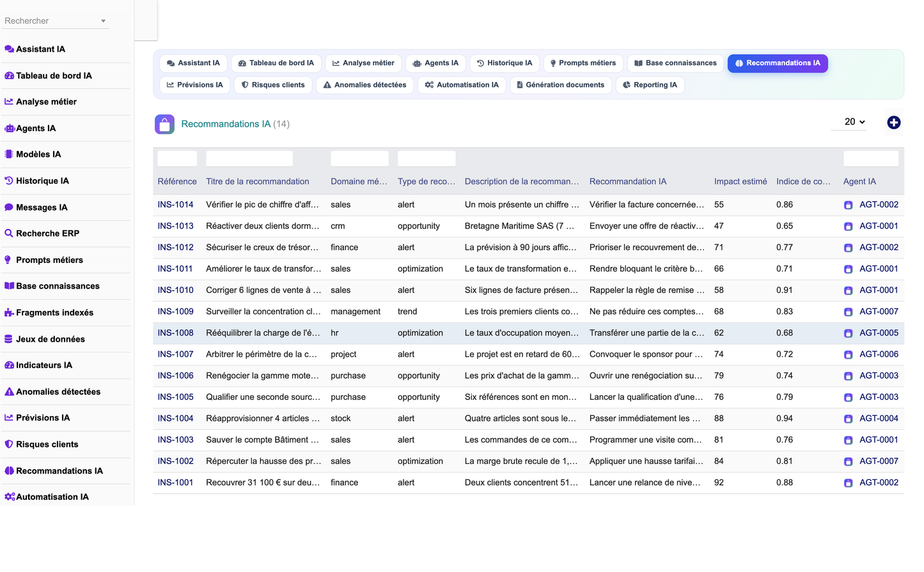This screenshot has width=924, height=572.
Task: Click title cell 'Renégocier la gamme mote…'
Action: (x=262, y=376)
